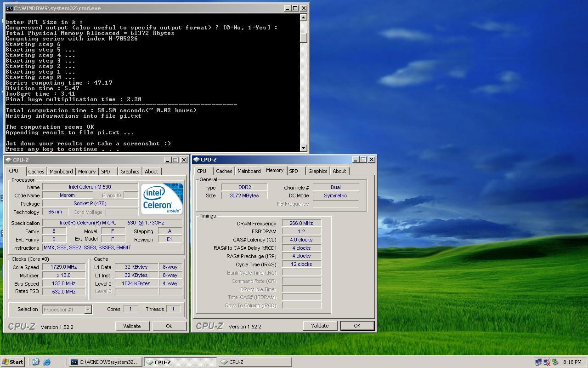Launch Internet Explorer from quick launch
This screenshot has height=368, width=588.
46,362
